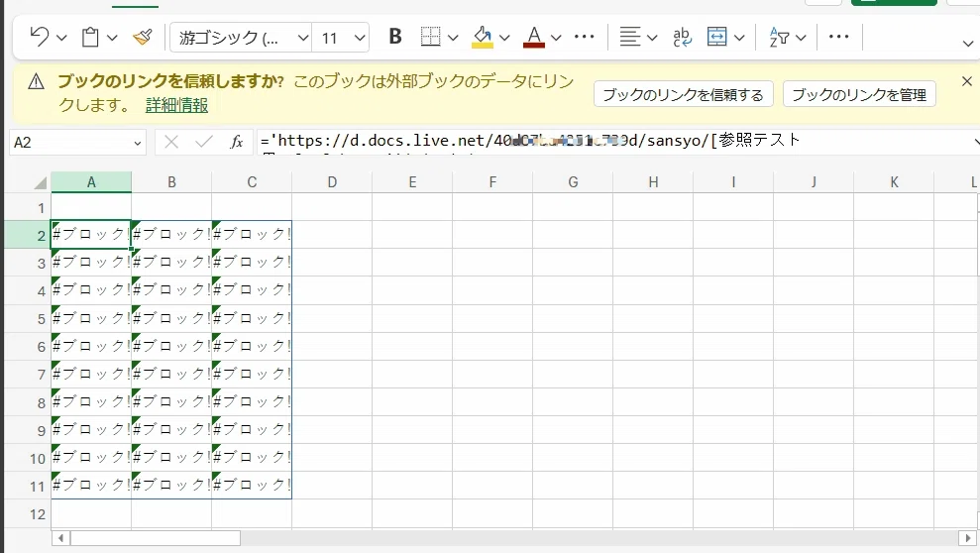Click the text alignment icon
The width and height of the screenshot is (980, 553).
tap(630, 37)
